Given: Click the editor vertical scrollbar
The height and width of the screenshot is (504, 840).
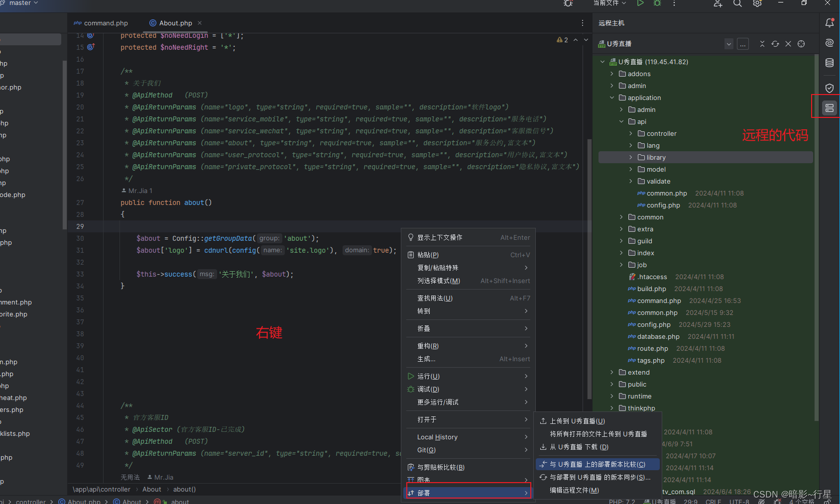Looking at the screenshot, I should pyautogui.click(x=590, y=269).
